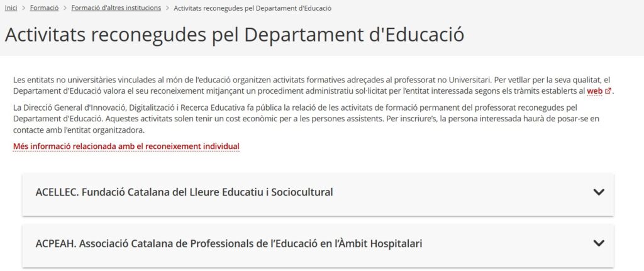644x271 pixels.
Task: Click the current-page breadcrumb "Activitats reconegudes"
Action: [x=252, y=8]
